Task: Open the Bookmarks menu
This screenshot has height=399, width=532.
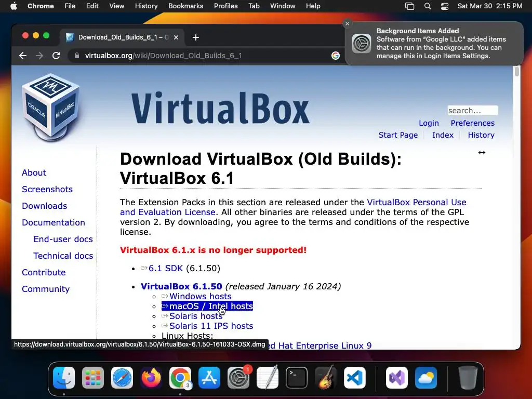Action: pos(186,6)
